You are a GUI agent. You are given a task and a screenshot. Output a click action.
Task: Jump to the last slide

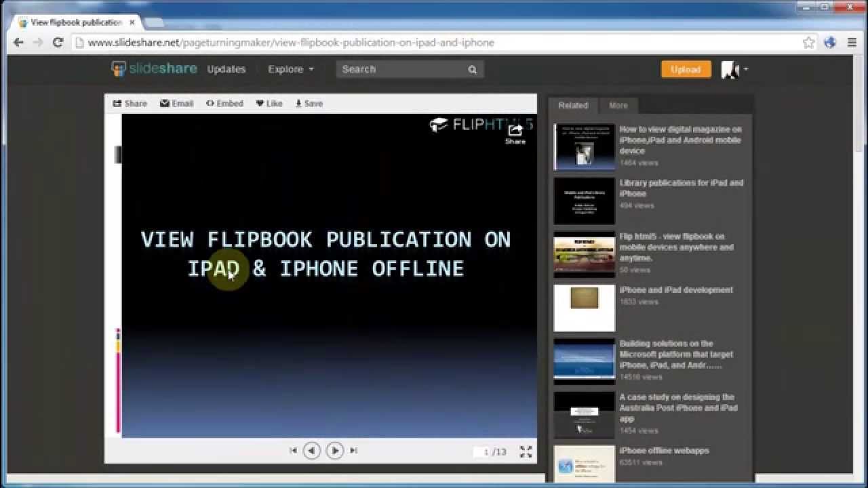[x=353, y=450]
